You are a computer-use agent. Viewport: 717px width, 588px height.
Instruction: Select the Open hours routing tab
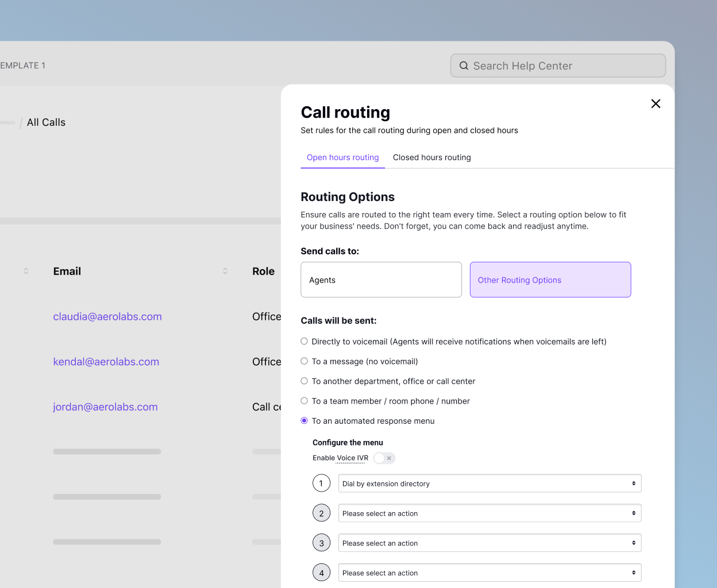click(x=342, y=157)
